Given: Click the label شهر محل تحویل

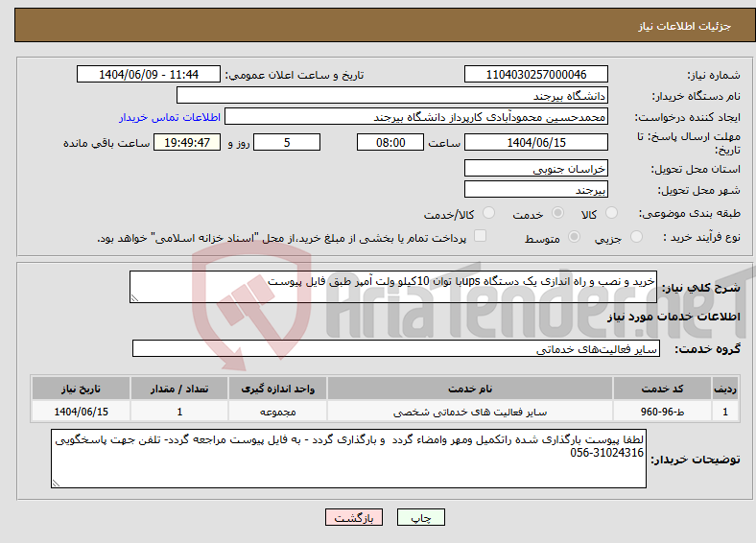Looking at the screenshot, I should pyautogui.click(x=698, y=190).
